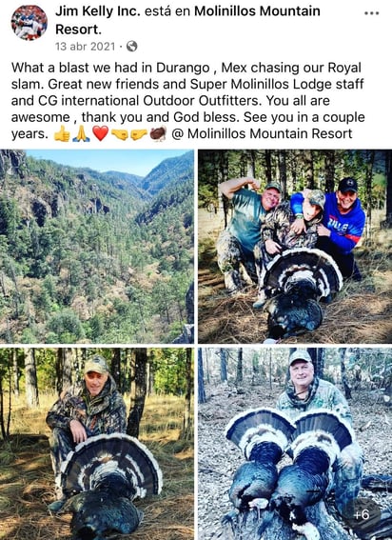This screenshot has width=392, height=540.
Task: View the +6 additional photos overlay
Action: 362,514
